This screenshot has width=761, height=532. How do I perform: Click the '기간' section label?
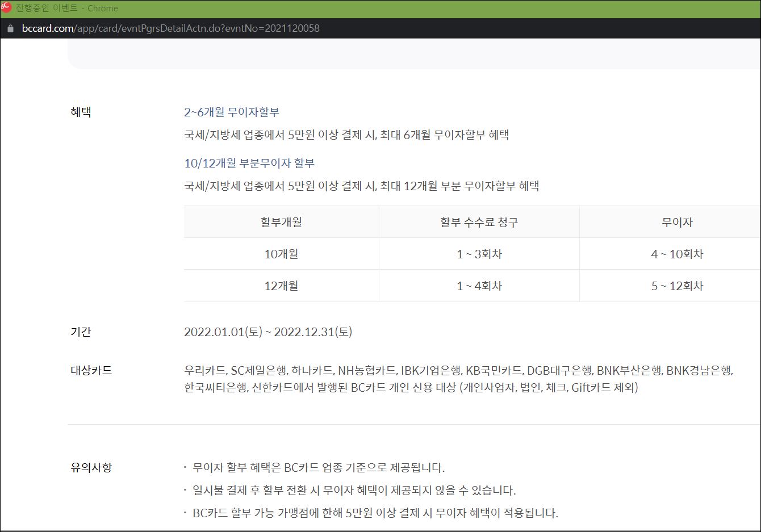(x=81, y=332)
